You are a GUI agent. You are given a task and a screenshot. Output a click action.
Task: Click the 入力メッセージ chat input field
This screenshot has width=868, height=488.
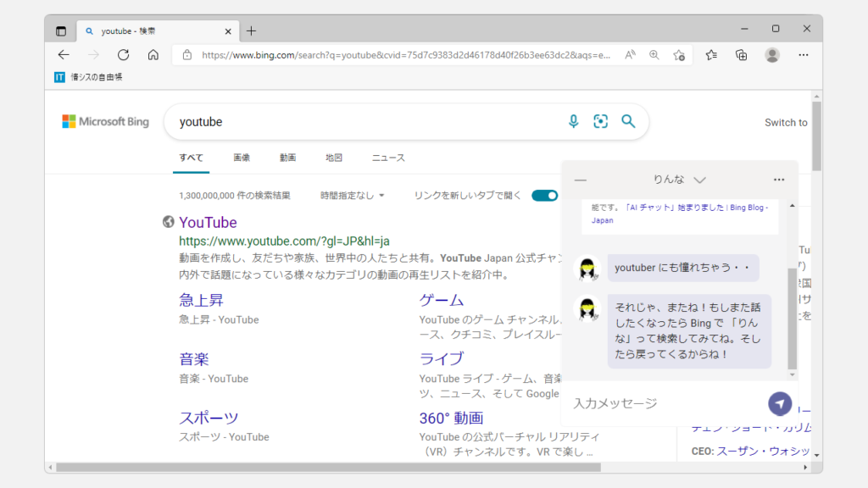(661, 403)
